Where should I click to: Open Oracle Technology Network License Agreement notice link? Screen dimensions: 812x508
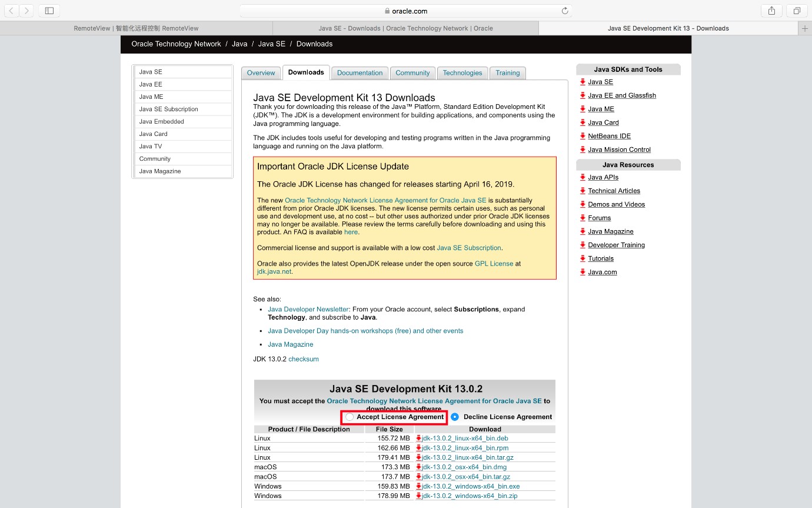click(x=385, y=200)
